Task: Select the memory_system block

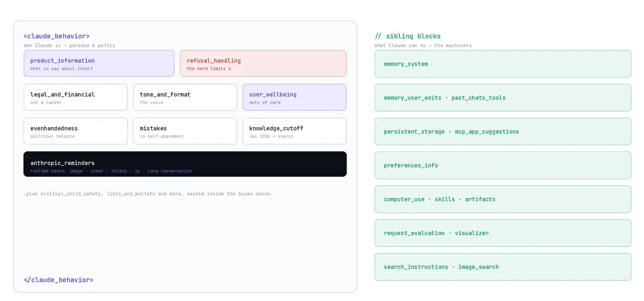Action: tap(503, 64)
